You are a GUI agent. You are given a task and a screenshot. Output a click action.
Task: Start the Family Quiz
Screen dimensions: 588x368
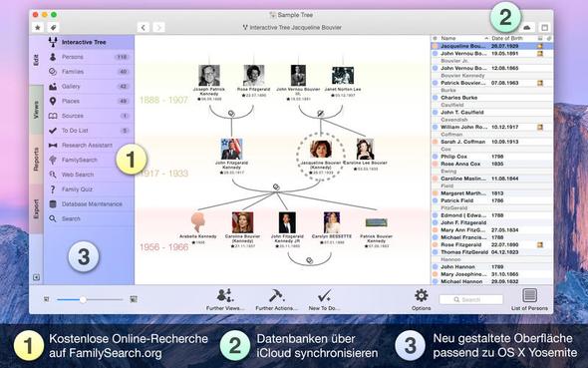(x=90, y=189)
